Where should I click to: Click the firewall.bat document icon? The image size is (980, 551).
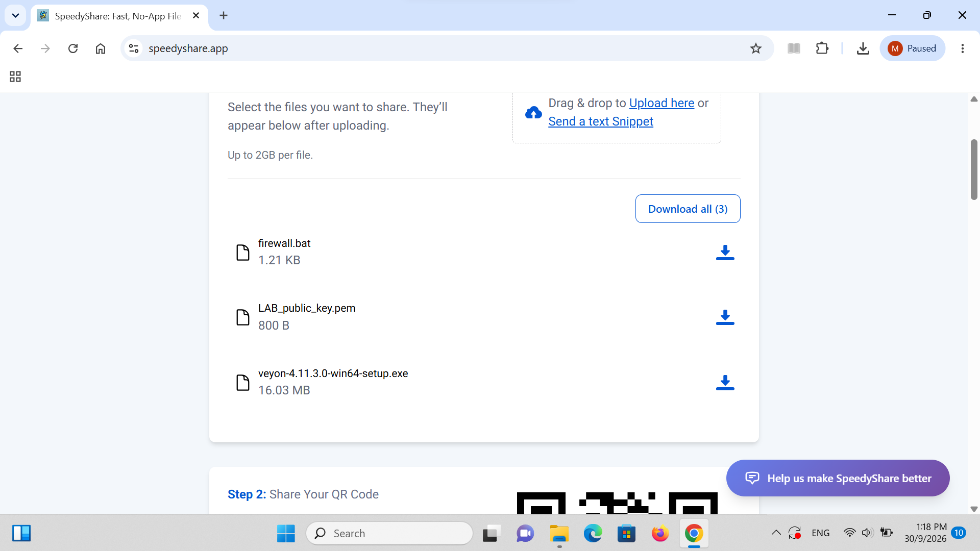point(243,252)
